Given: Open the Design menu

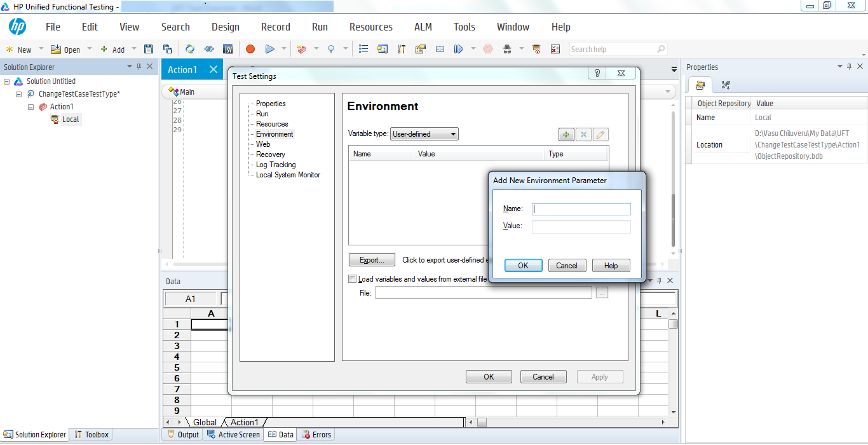Looking at the screenshot, I should [226, 27].
